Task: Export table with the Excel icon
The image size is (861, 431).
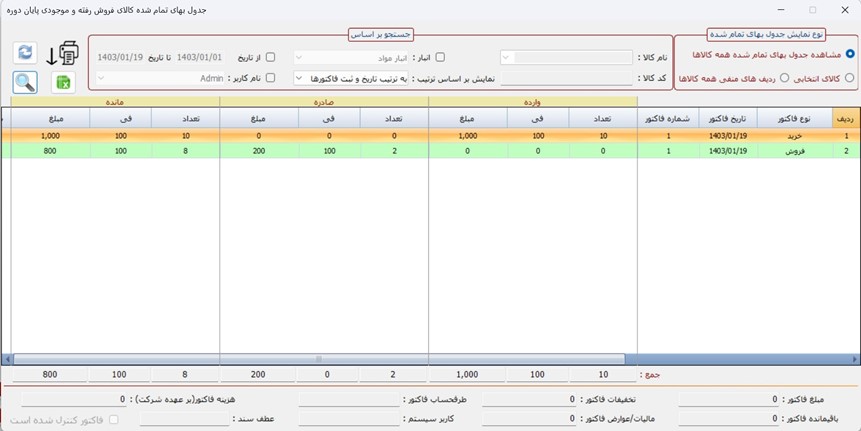Action: (x=63, y=83)
